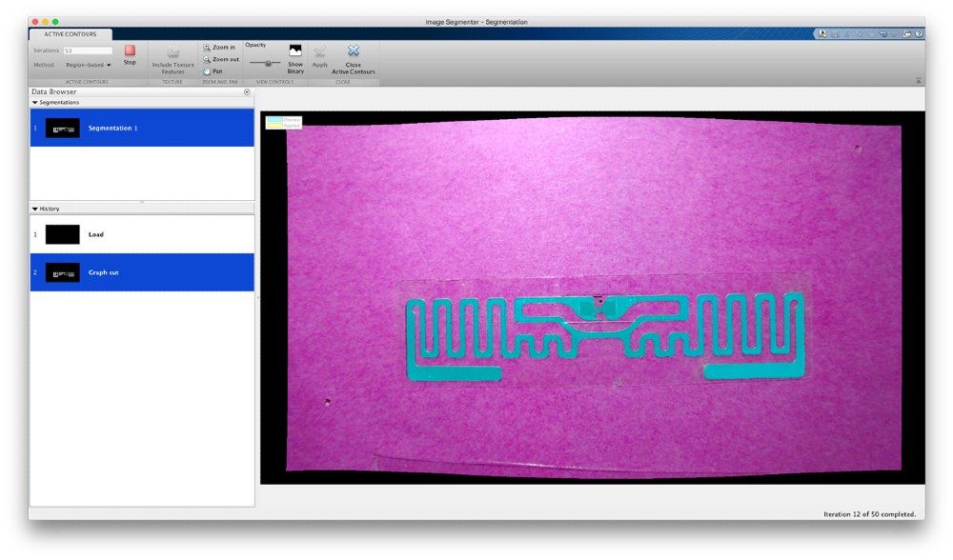Click the Zoom in tool
Screen dimensions: 953x560
[x=219, y=48]
